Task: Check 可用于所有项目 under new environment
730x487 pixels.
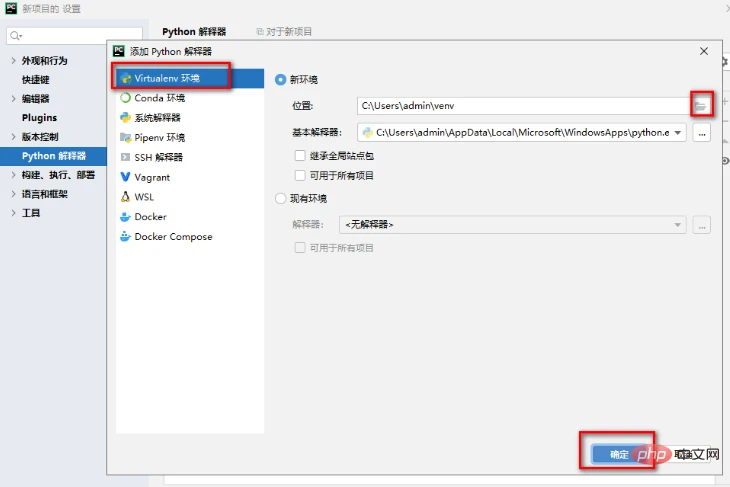Action: tap(300, 175)
